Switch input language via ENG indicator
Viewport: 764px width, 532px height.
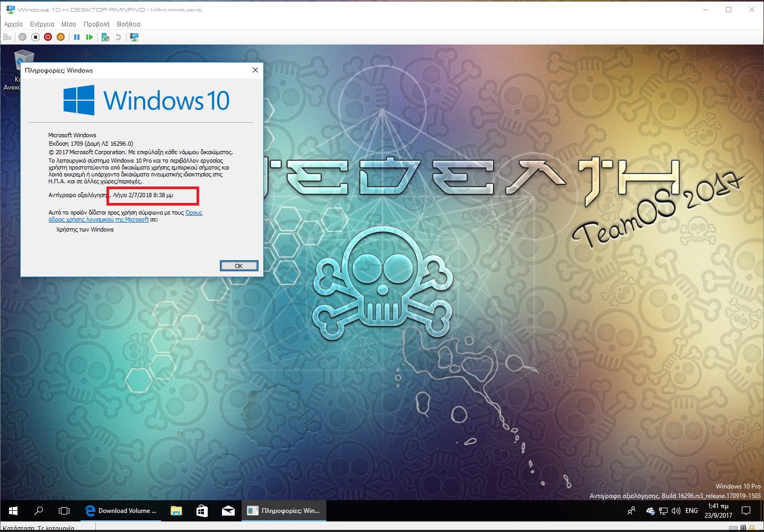pos(691,511)
